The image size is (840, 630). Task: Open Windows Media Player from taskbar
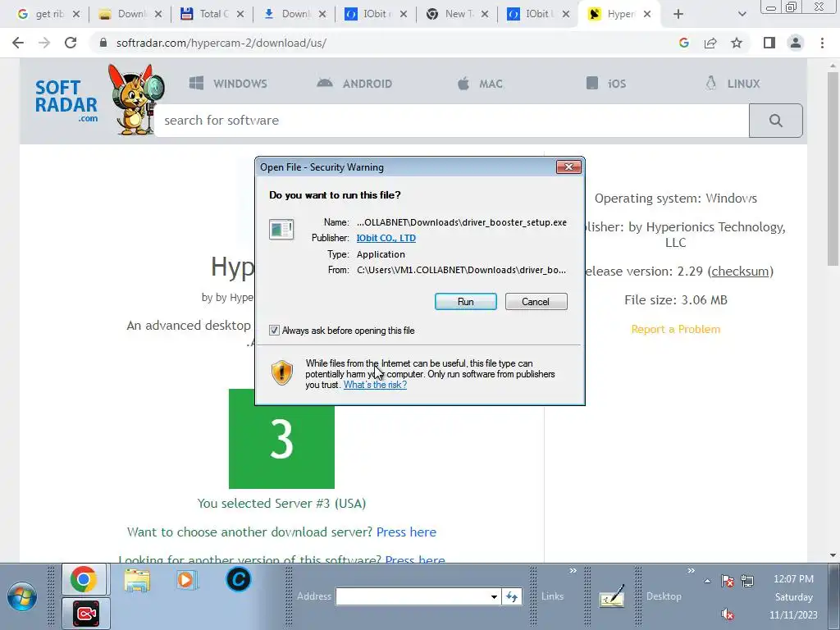click(187, 580)
